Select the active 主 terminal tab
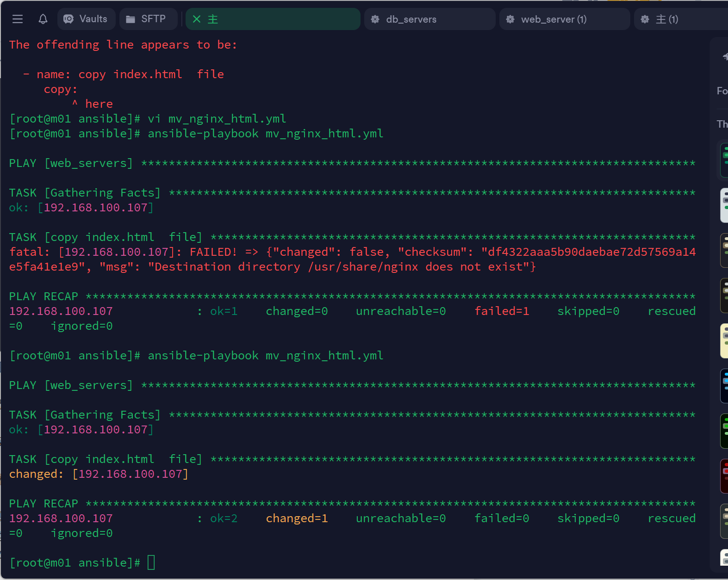This screenshot has width=728, height=580. [x=273, y=19]
